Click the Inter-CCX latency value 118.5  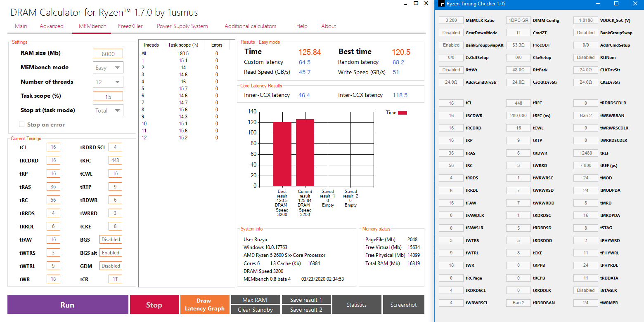coord(400,95)
